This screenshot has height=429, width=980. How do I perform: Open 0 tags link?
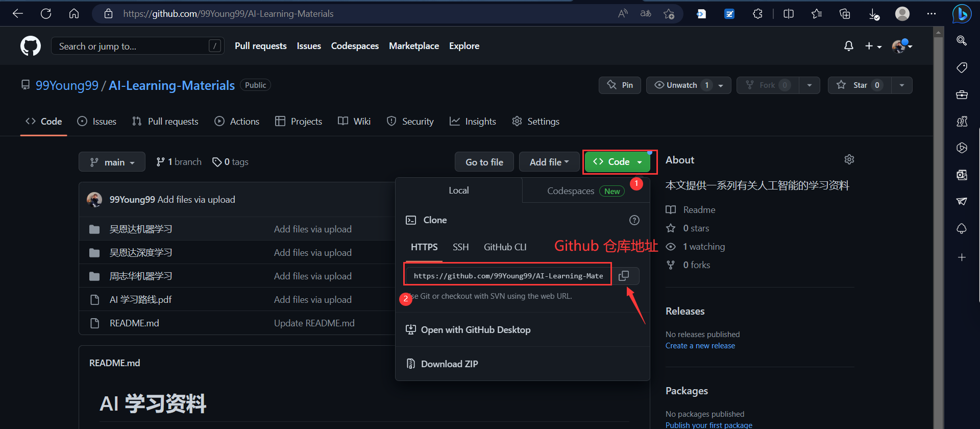pyautogui.click(x=230, y=162)
